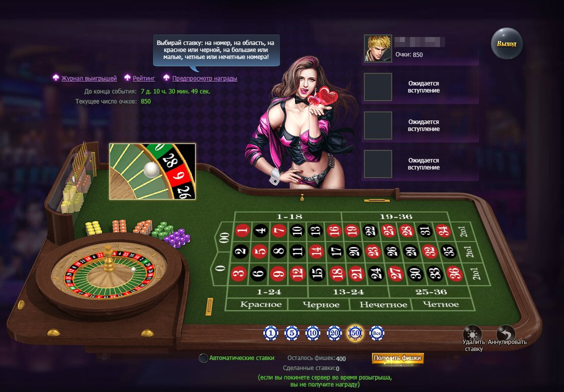Screen dimensions: 564x392
Task: Click the player avatar thumbnail
Action: point(377,48)
